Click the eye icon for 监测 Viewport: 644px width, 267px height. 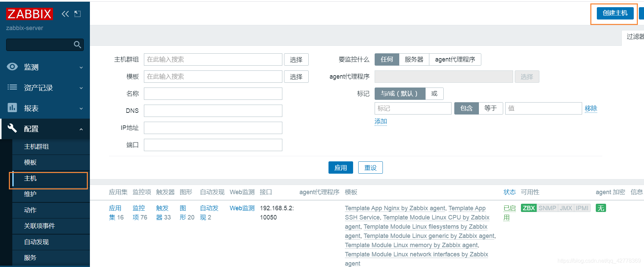(12, 67)
